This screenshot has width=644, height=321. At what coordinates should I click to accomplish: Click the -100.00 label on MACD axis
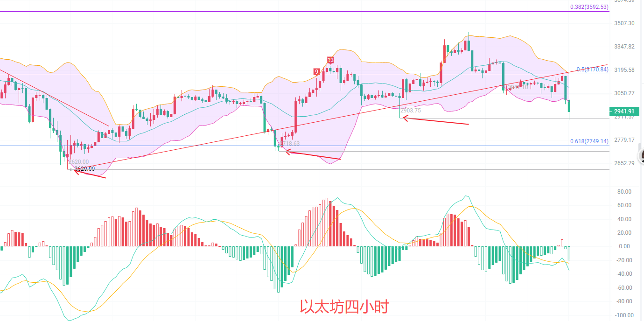[x=624, y=315]
